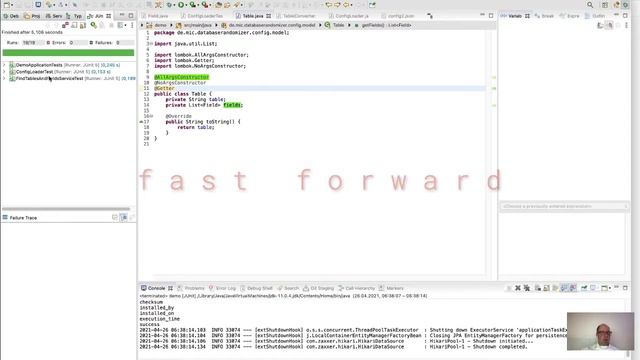Click the green JUnit progress bar
This screenshot has height=360, width=640.
click(x=68, y=53)
